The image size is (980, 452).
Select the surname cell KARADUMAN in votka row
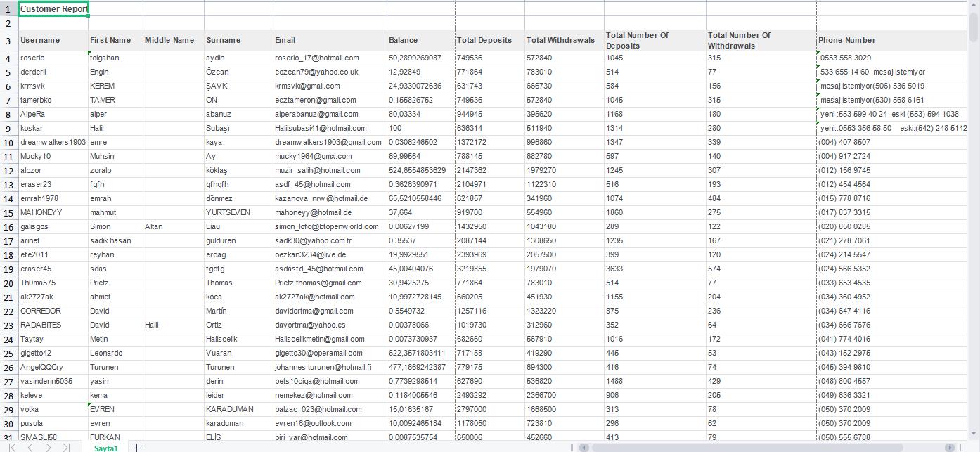238,409
